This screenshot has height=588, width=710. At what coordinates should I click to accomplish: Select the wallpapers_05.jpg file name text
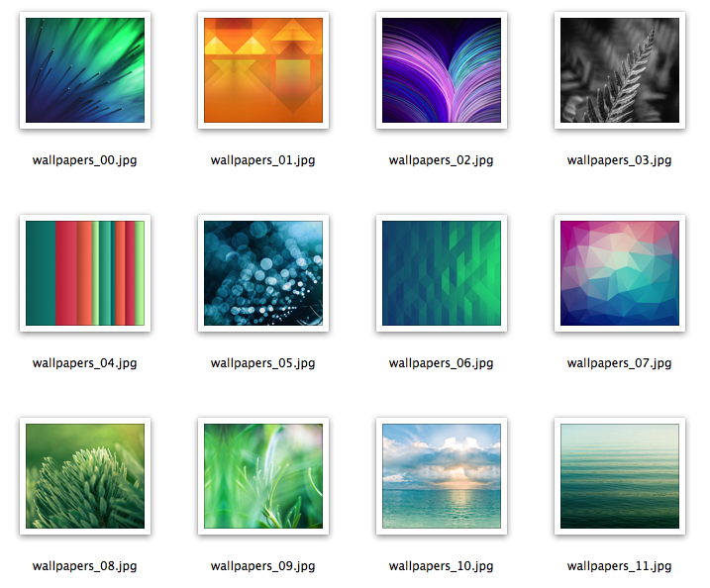point(263,363)
